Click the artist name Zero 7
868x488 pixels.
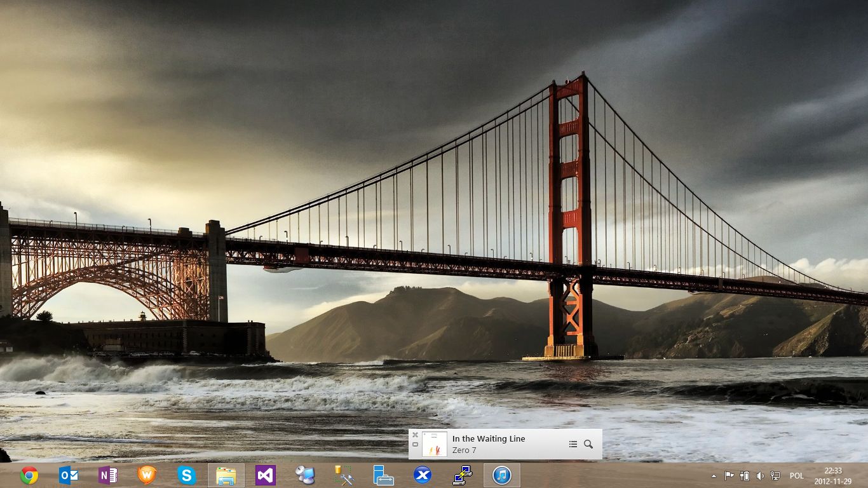(x=464, y=451)
